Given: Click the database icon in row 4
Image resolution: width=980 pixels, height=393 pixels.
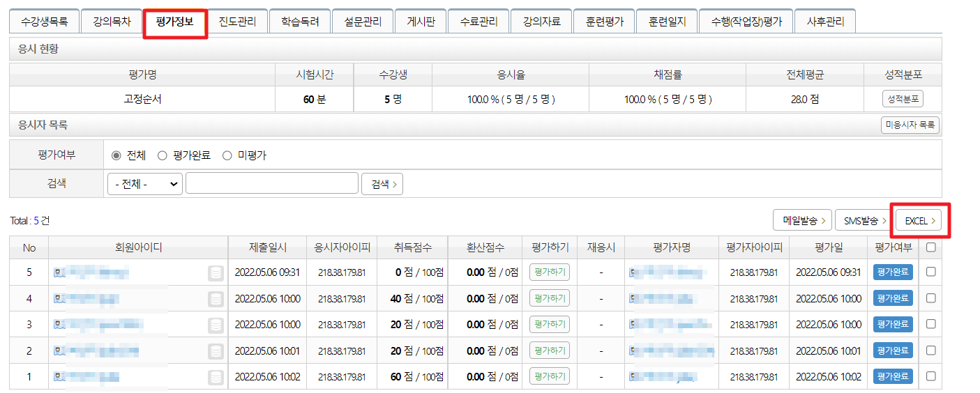Looking at the screenshot, I should click(x=216, y=299).
